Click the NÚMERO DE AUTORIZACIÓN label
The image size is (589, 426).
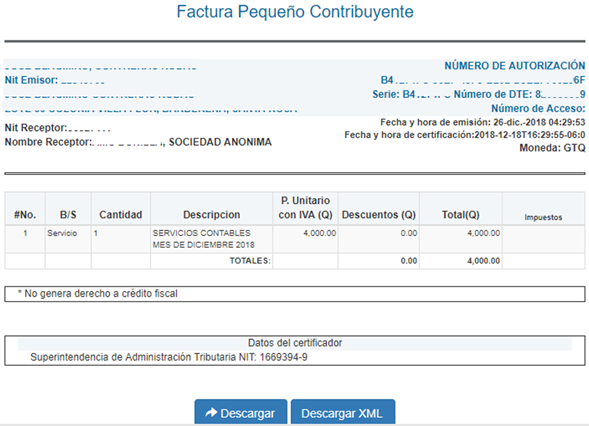[x=515, y=66]
